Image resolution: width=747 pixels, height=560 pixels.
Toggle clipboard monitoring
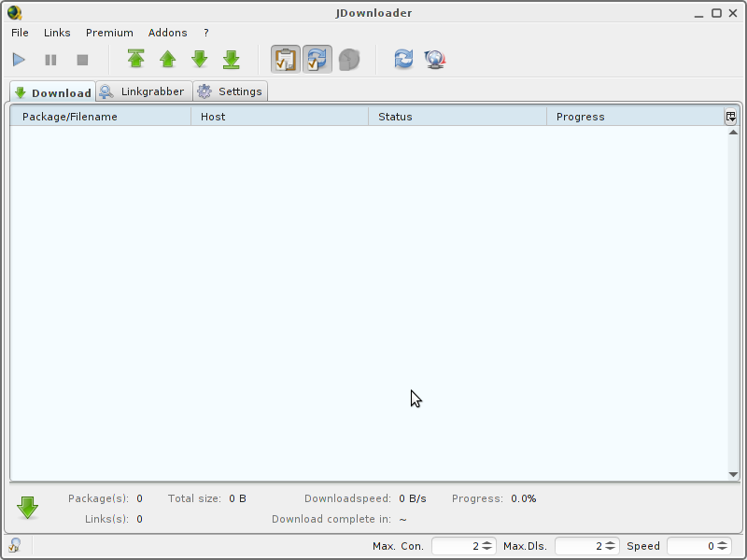[286, 60]
